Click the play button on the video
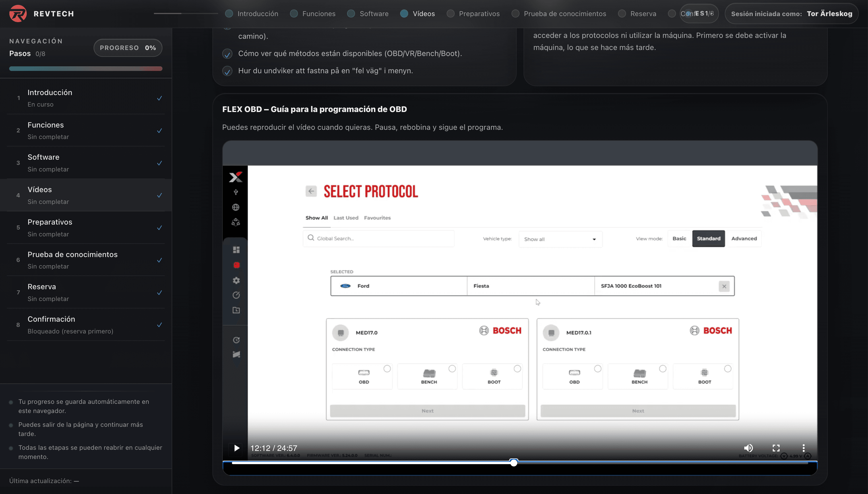The width and height of the screenshot is (868, 494). click(236, 448)
